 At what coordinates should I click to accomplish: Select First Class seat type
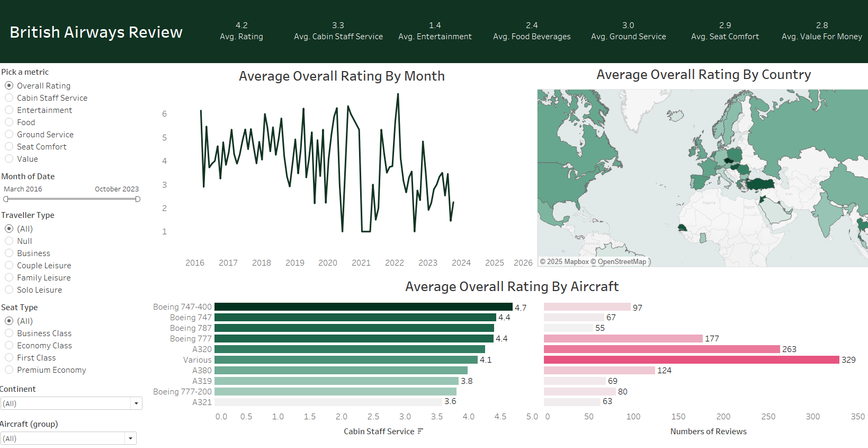9,358
